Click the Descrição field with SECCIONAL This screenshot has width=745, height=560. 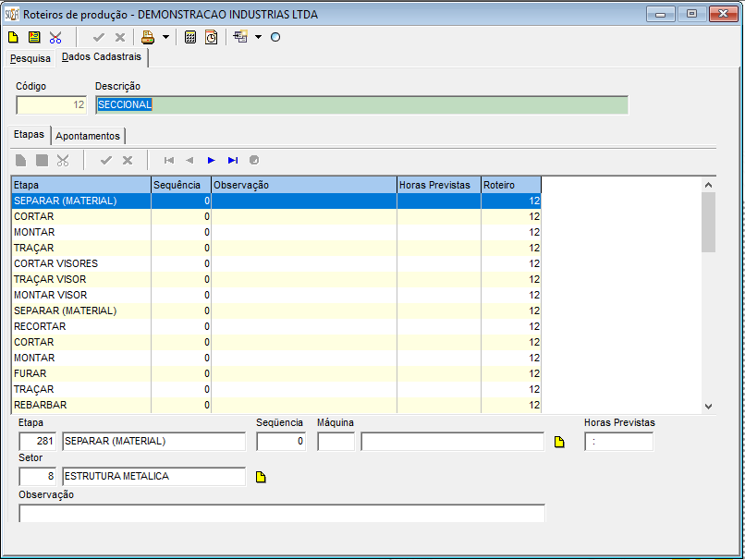point(362,105)
